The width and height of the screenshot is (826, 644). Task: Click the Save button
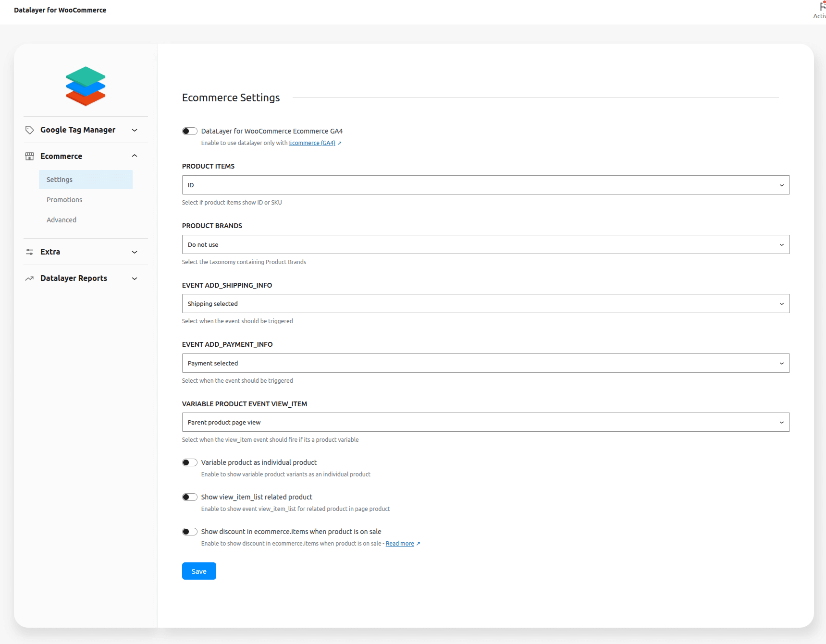point(199,571)
